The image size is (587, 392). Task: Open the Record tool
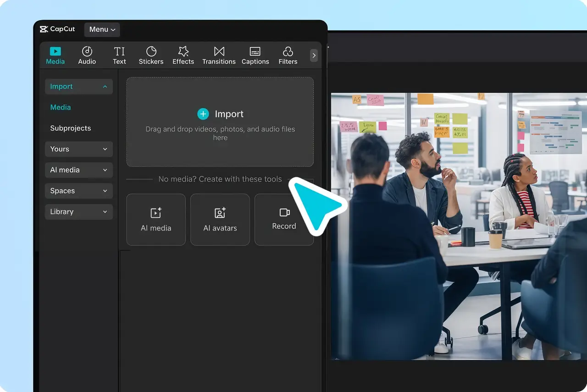coord(284,219)
